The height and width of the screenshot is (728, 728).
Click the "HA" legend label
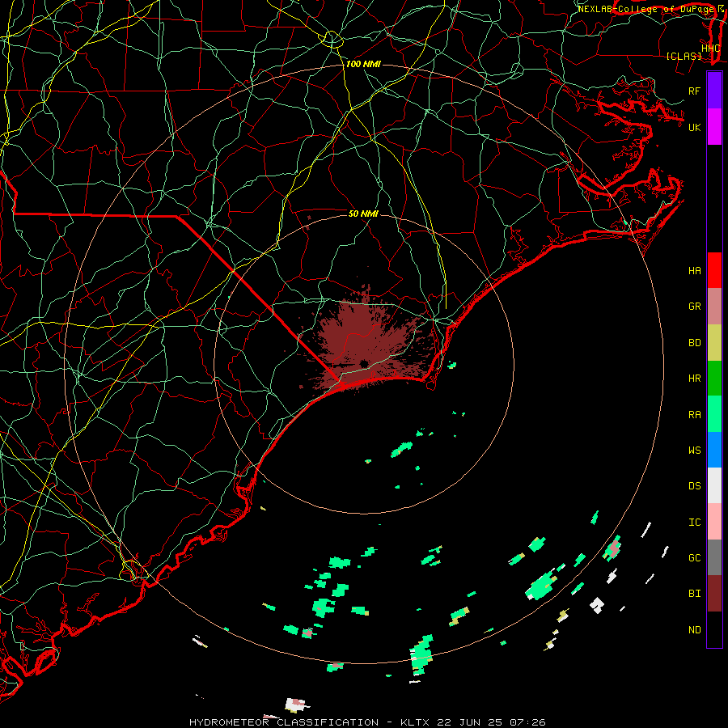(x=694, y=271)
